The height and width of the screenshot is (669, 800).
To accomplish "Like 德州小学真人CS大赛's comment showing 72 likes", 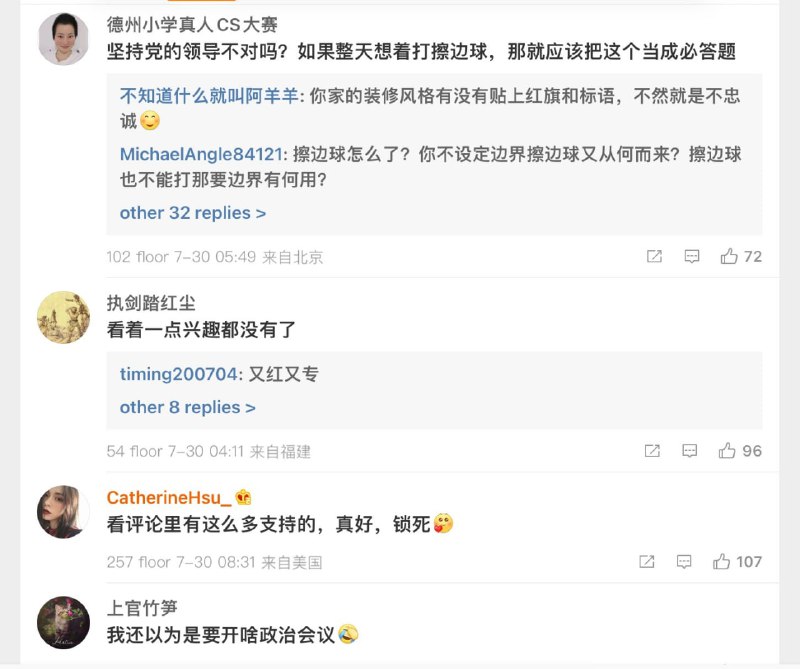I will click(x=728, y=256).
